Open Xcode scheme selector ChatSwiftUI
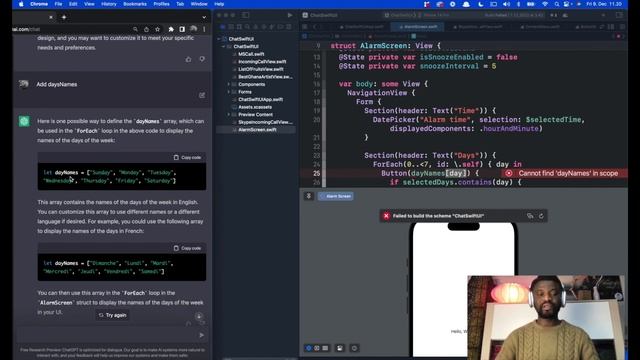 pyautogui.click(x=400, y=15)
